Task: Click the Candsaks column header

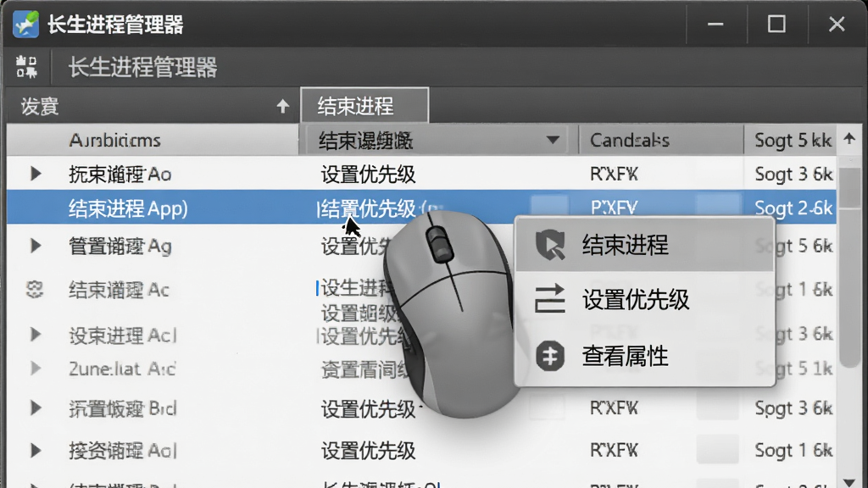Action: coord(661,140)
